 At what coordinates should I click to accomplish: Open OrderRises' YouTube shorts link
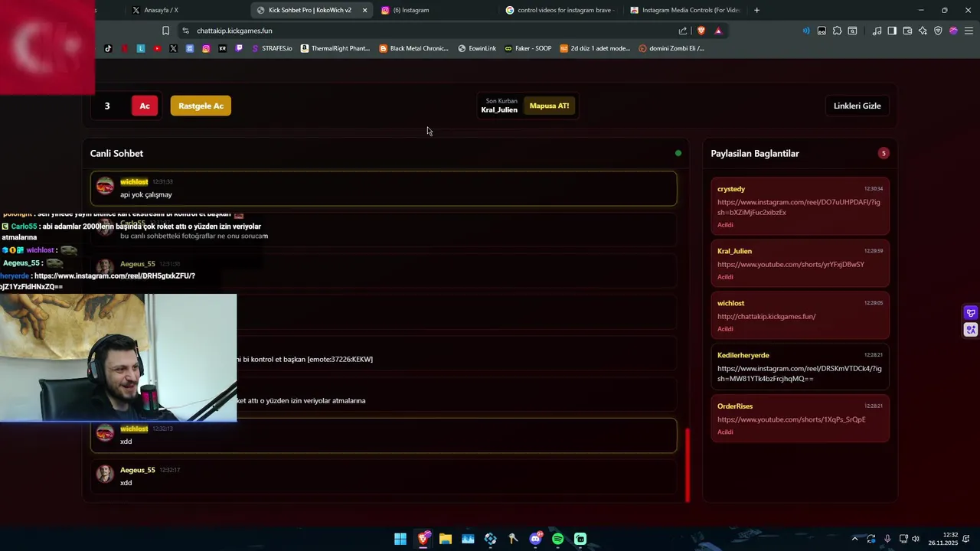tap(791, 419)
